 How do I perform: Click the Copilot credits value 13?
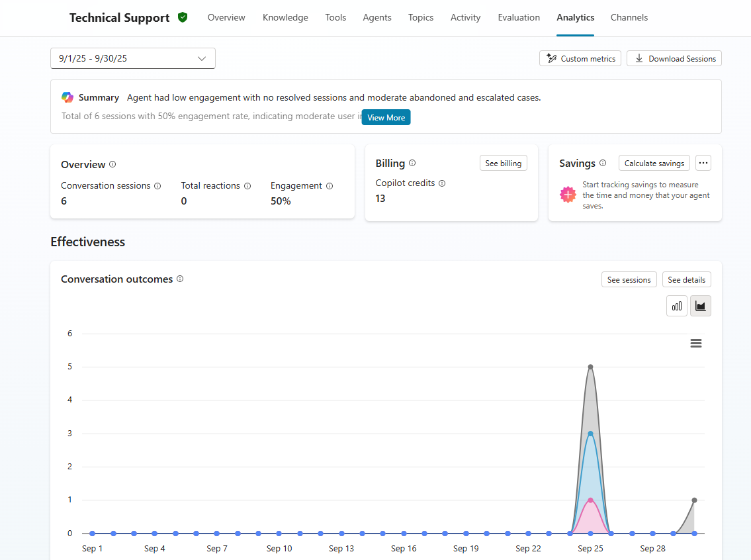click(380, 199)
